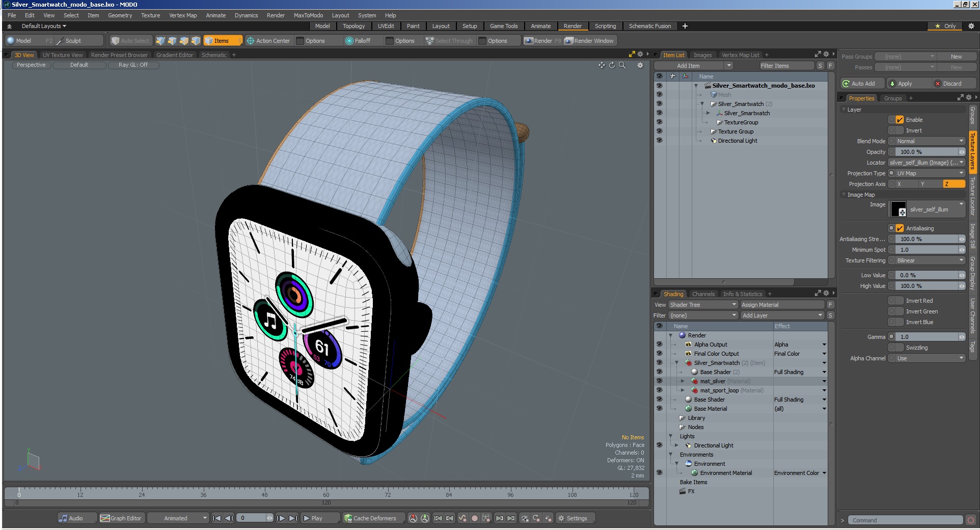Toggle Enable layer checkbox
The width and height of the screenshot is (980, 530).
[900, 120]
